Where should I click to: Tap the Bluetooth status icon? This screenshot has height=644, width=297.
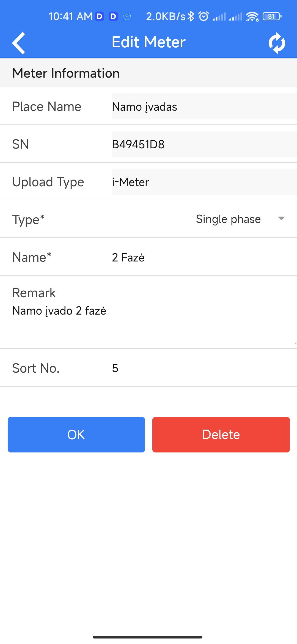(x=191, y=17)
